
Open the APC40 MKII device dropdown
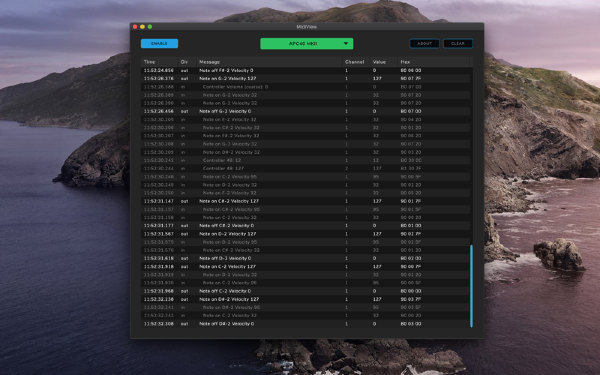(x=307, y=44)
